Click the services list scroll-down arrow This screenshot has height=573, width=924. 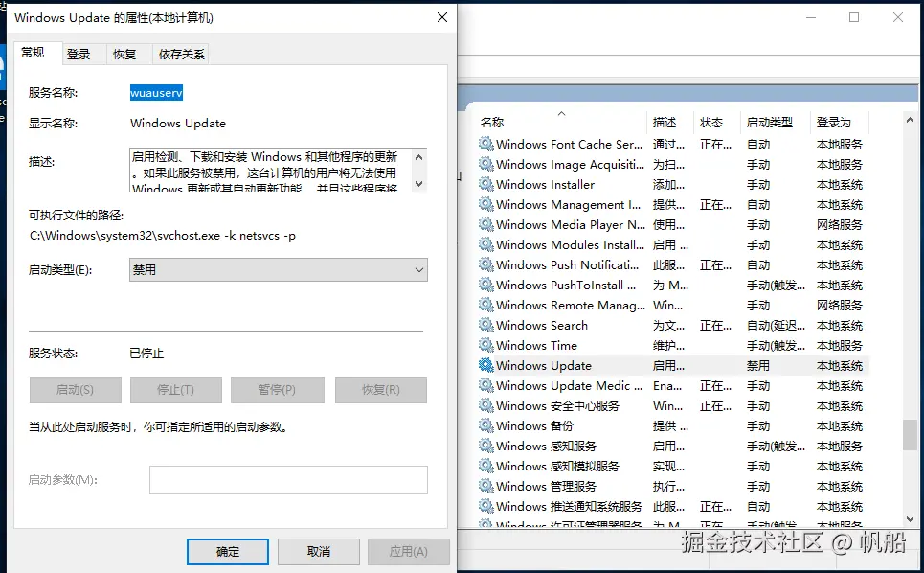pyautogui.click(x=910, y=518)
